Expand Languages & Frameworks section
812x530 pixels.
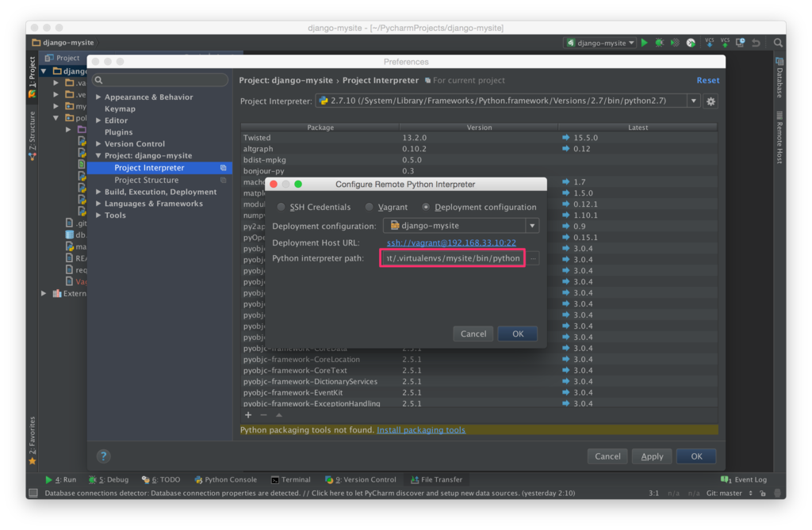pos(98,204)
